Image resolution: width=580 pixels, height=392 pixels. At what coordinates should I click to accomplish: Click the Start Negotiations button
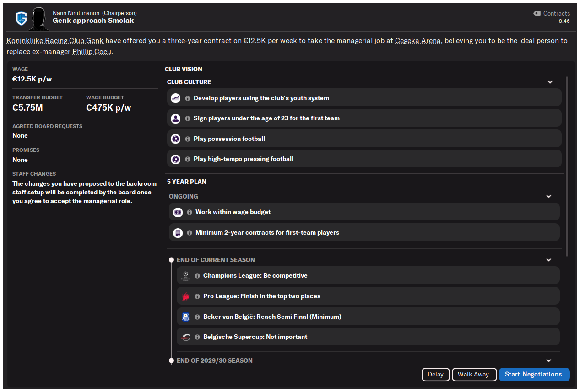click(534, 374)
